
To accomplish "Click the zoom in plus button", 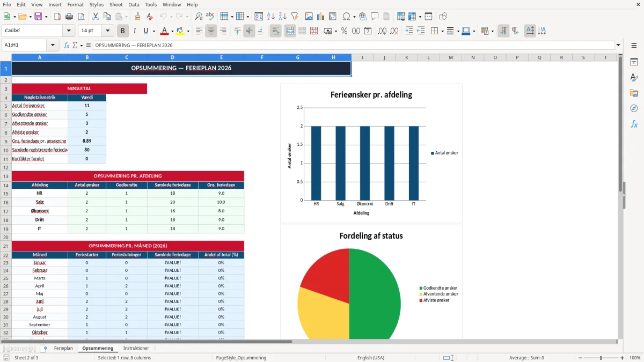I will coord(623,358).
